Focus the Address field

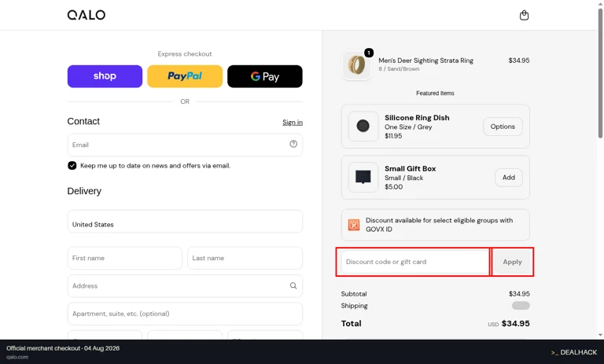(185, 286)
